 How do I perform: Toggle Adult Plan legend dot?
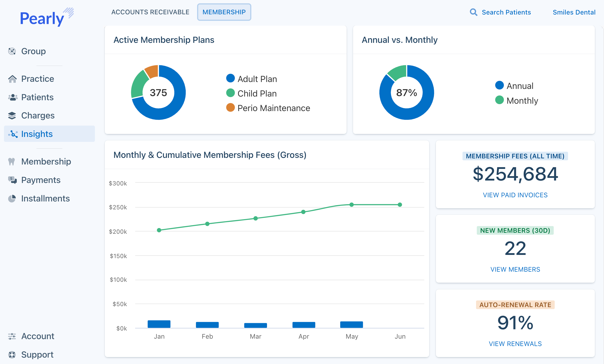(230, 78)
